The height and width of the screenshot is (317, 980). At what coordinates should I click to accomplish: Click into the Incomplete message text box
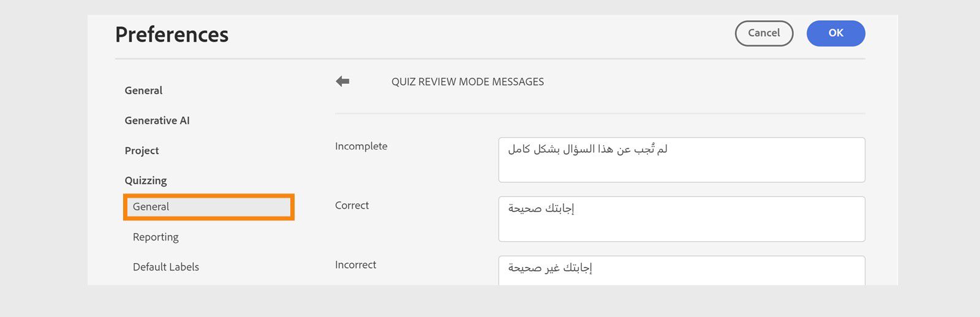pyautogui.click(x=681, y=160)
